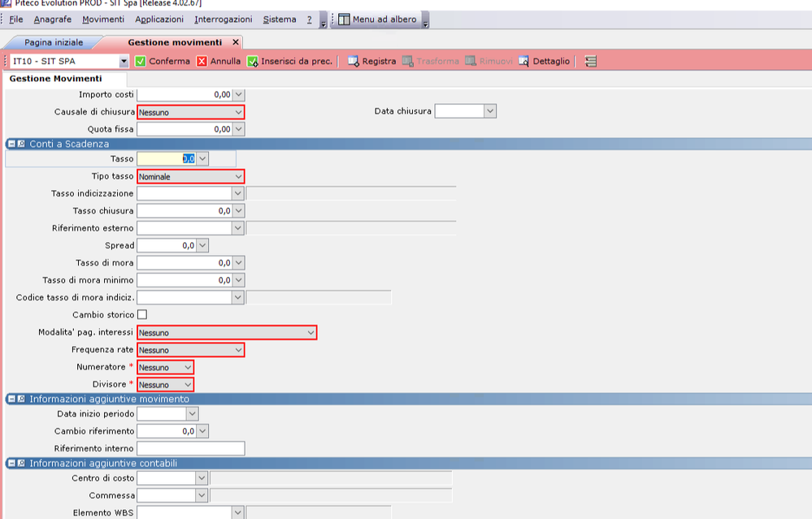The height and width of the screenshot is (519, 812).
Task: Click the Annulla red X icon
Action: pos(202,61)
